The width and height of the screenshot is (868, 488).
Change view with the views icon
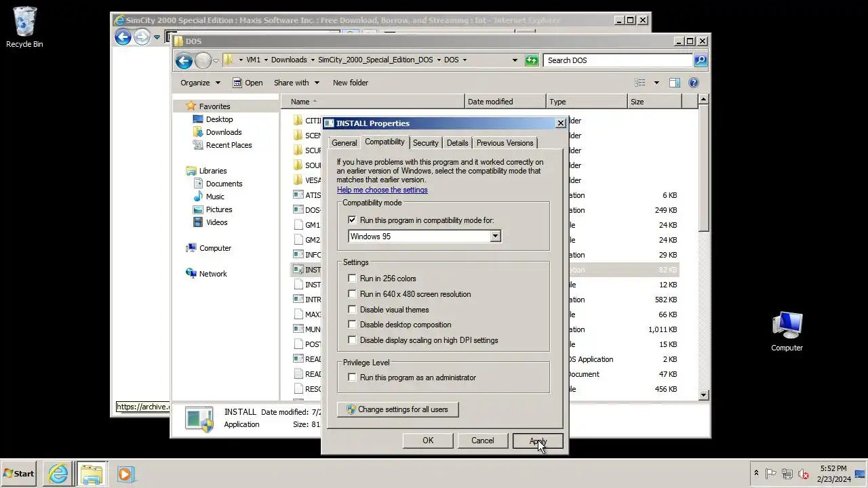click(639, 83)
